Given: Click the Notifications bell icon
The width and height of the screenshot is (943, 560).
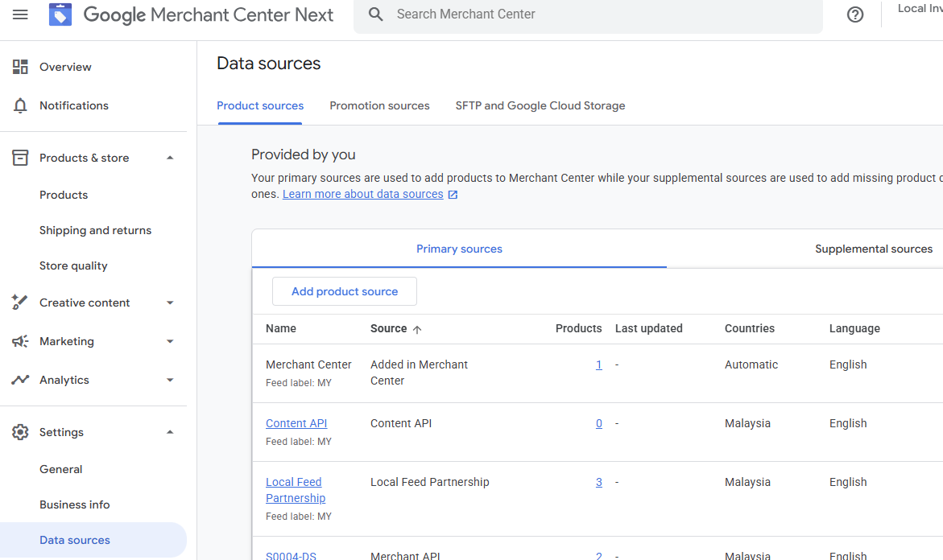Looking at the screenshot, I should [x=20, y=105].
